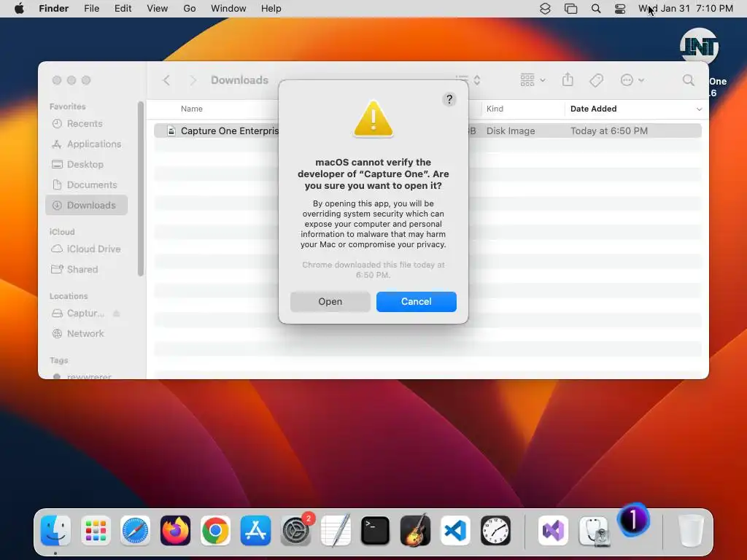
Task: Select the Capture One Enterprise disk image row
Action: coord(427,131)
